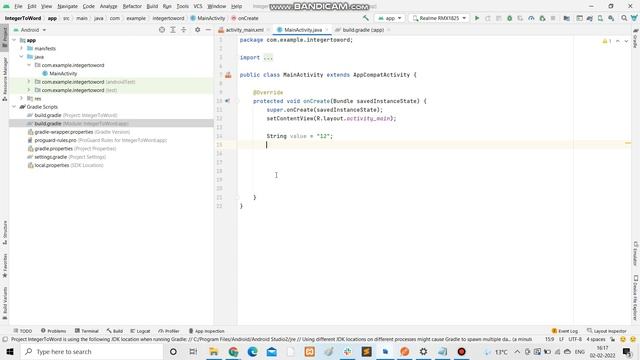
Task: Open the Terminal tool window
Action: [87, 331]
